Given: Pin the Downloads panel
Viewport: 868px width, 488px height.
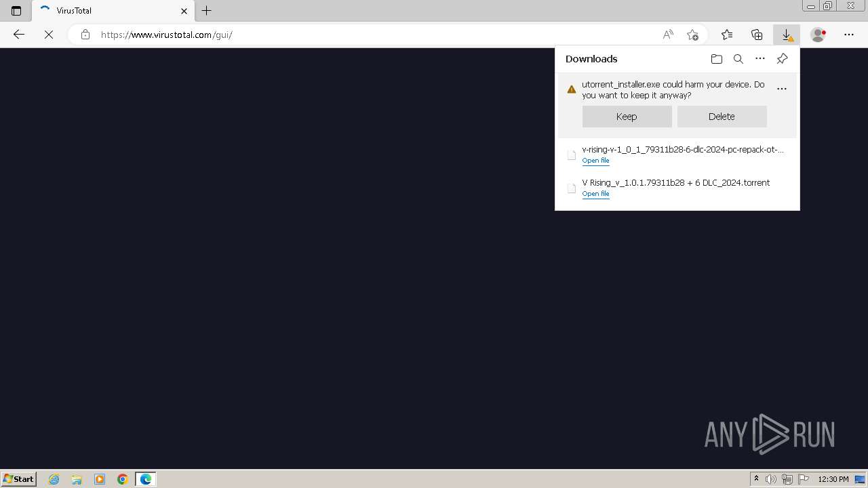Looking at the screenshot, I should pos(782,59).
